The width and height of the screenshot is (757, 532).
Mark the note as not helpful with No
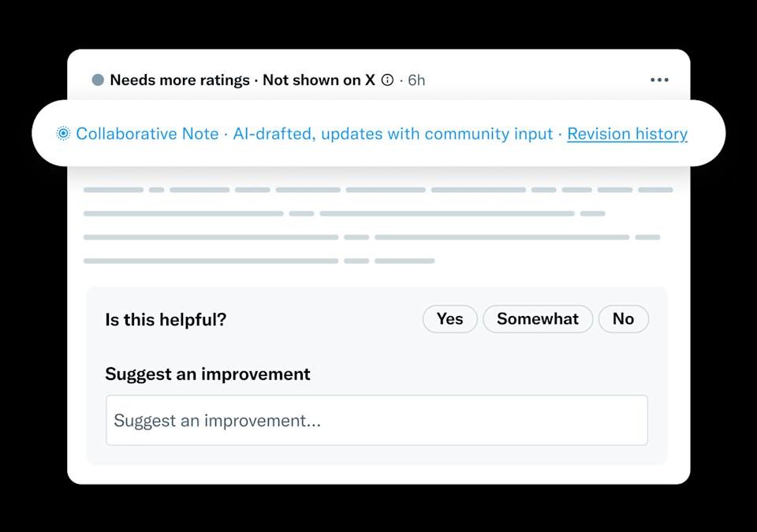pyautogui.click(x=624, y=319)
